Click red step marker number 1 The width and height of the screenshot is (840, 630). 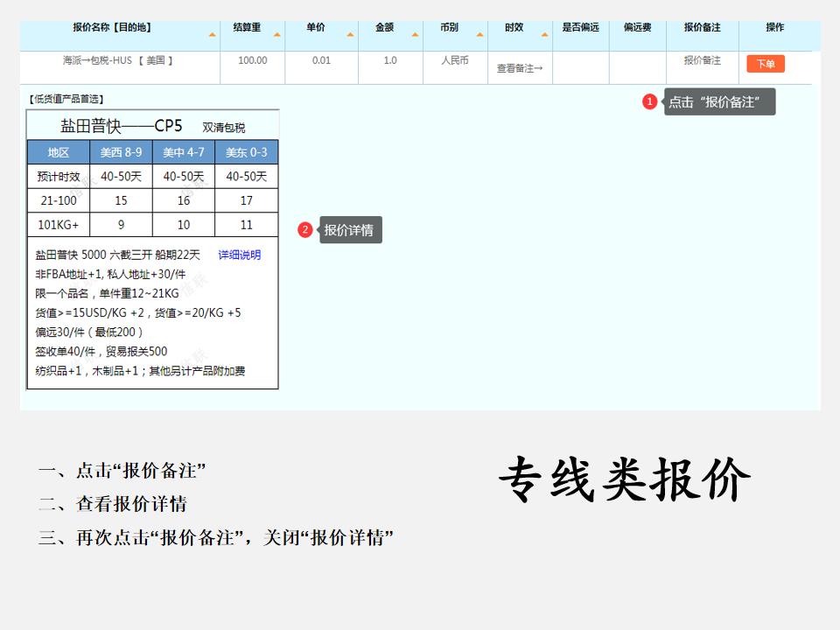coord(649,101)
